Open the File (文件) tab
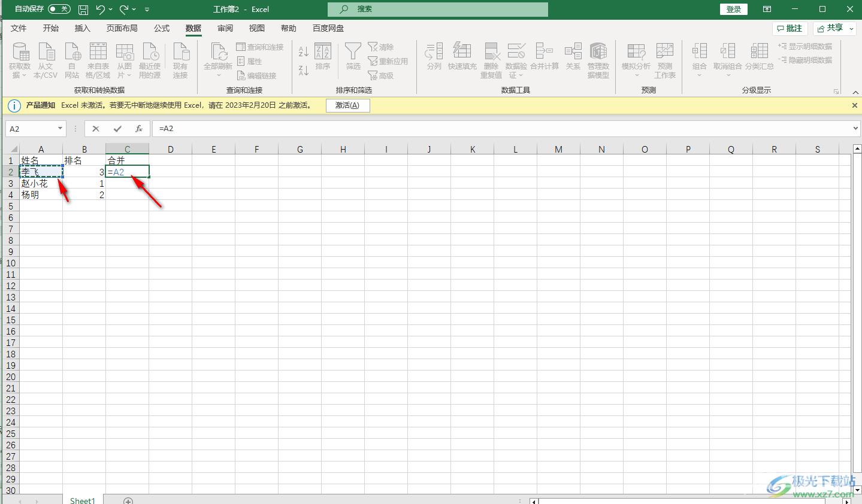The height and width of the screenshot is (504, 862). [19, 28]
